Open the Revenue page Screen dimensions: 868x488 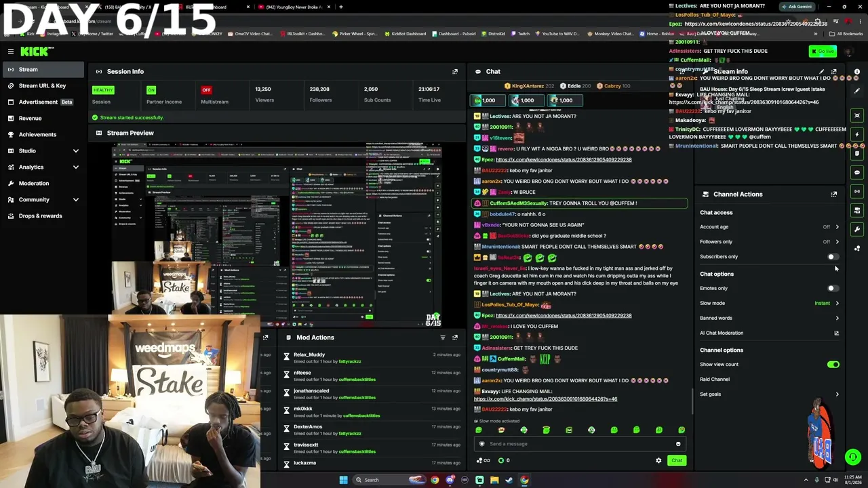pos(42,118)
